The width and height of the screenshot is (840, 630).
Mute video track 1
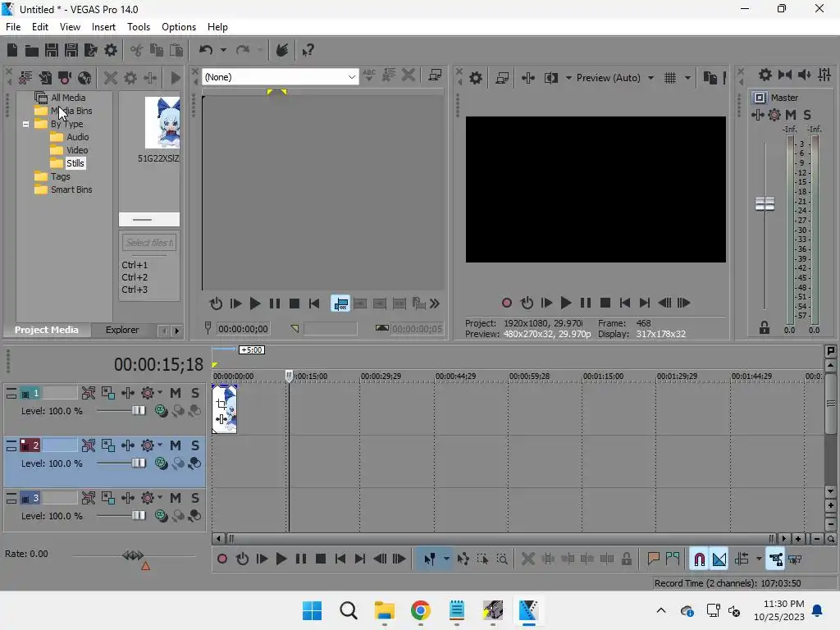pos(176,393)
